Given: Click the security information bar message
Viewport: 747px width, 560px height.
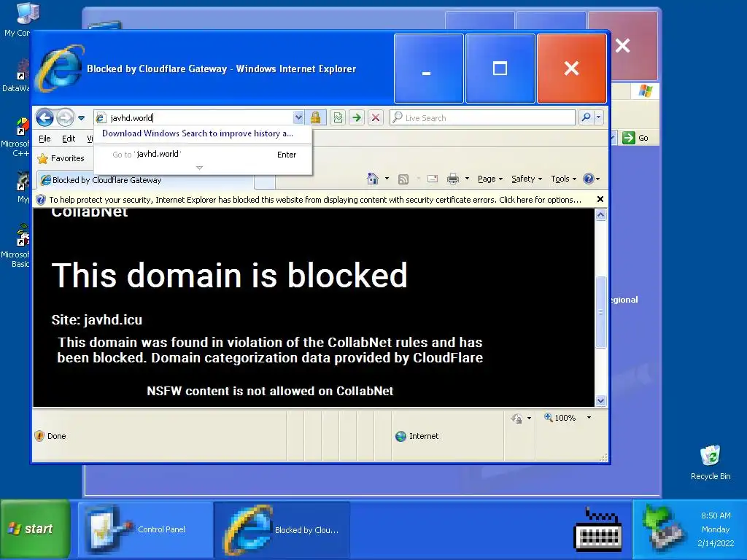Looking at the screenshot, I should click(x=315, y=200).
